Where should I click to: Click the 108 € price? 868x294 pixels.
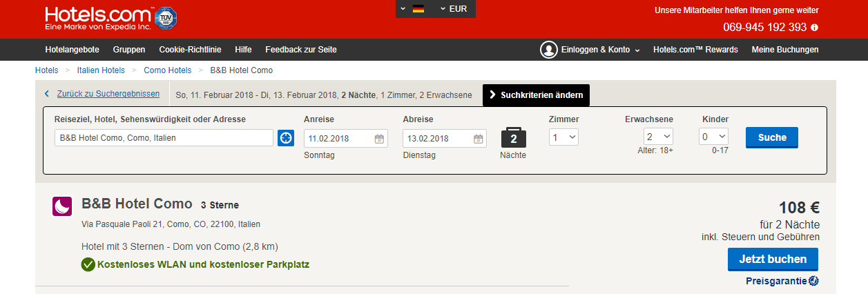click(799, 208)
